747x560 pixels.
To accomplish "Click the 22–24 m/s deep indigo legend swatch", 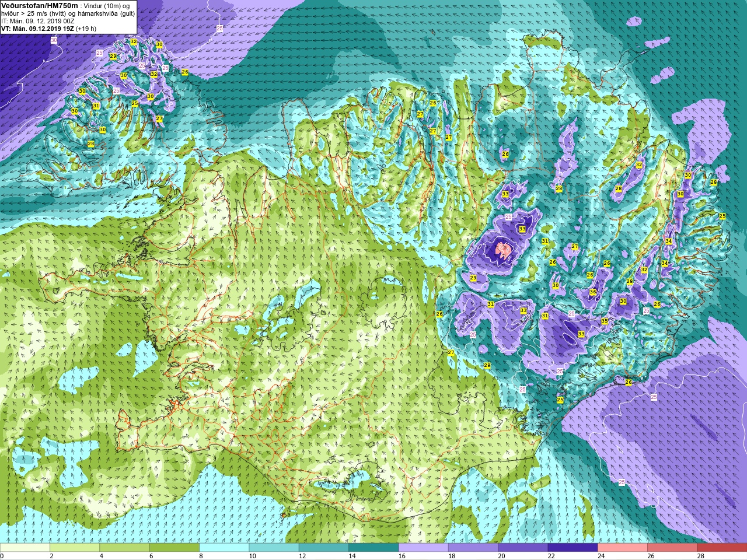I will 573,548.
